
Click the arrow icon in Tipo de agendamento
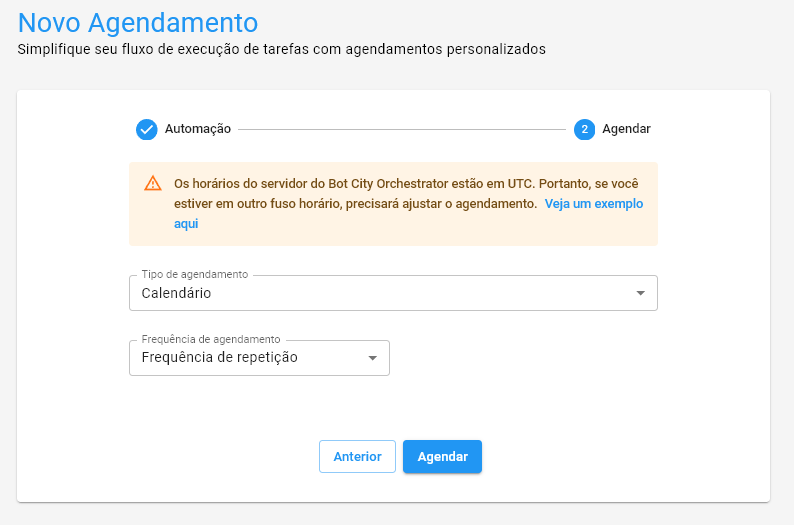641,293
